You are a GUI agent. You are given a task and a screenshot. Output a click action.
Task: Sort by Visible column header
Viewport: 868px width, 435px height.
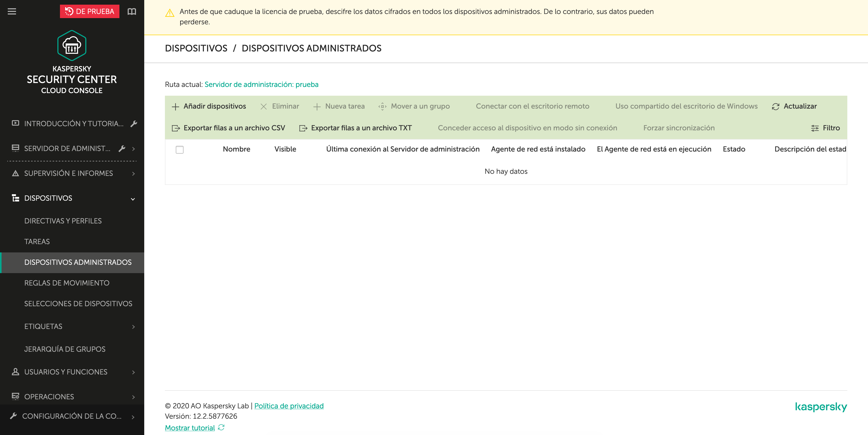[x=285, y=149]
